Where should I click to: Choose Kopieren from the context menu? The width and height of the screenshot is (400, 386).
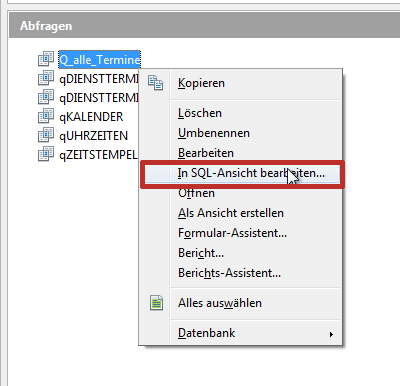pyautogui.click(x=240, y=83)
